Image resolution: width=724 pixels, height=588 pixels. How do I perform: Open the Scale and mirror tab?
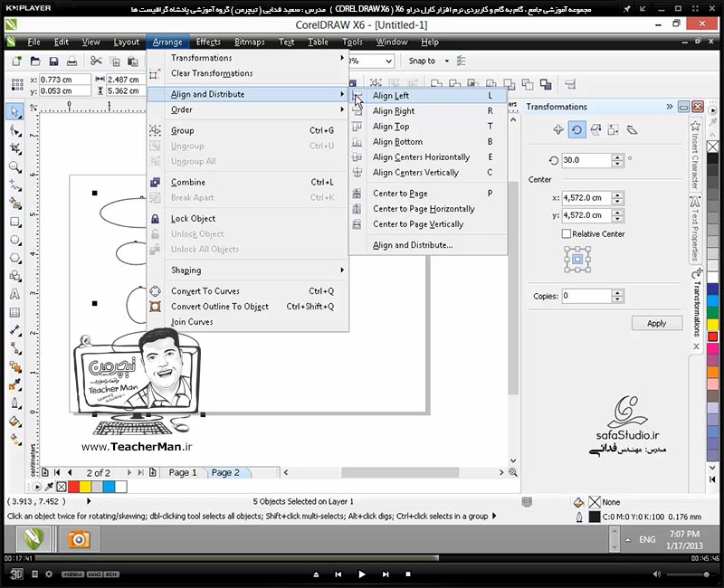595,129
